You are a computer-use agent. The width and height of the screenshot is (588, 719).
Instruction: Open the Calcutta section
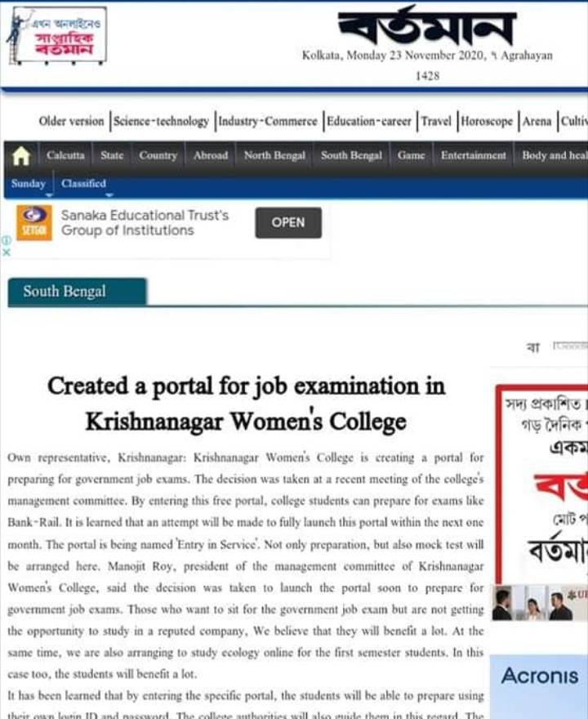pyautogui.click(x=65, y=155)
